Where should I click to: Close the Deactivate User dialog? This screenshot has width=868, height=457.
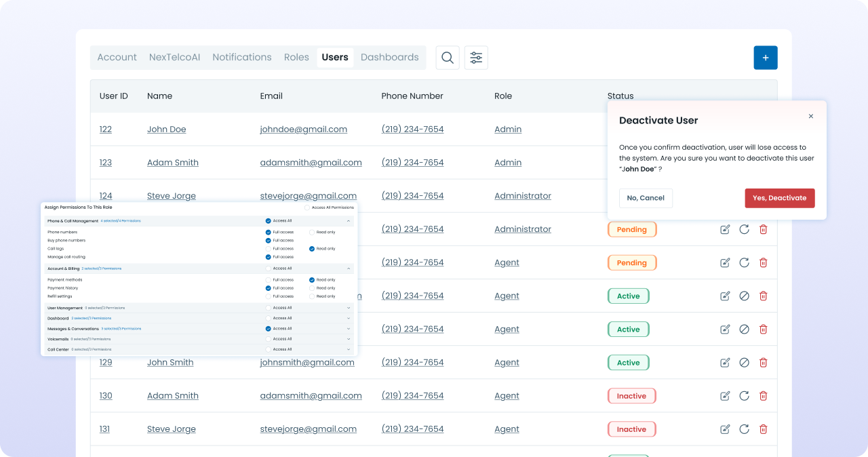(x=810, y=117)
